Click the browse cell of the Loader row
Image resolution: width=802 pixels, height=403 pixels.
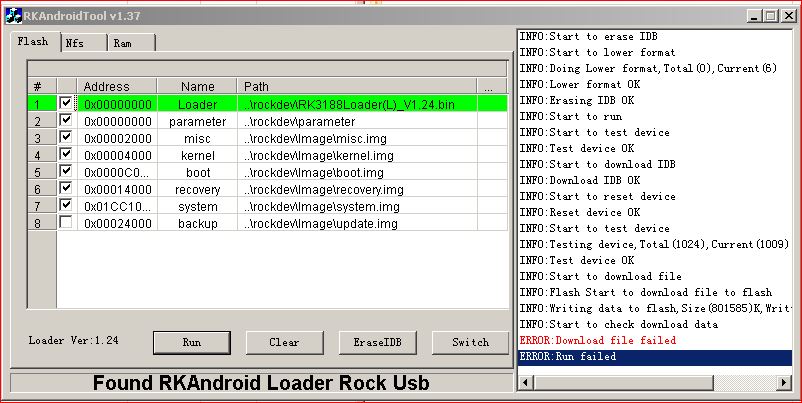[x=492, y=104]
